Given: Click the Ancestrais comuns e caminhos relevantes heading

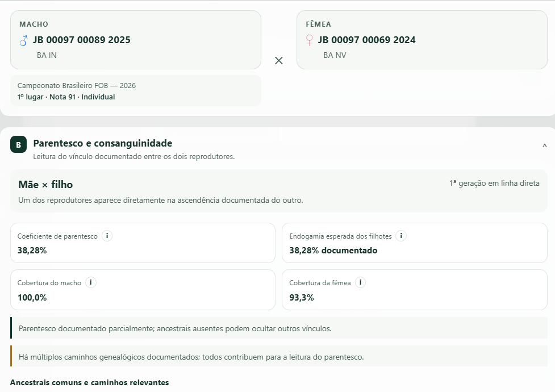Looking at the screenshot, I should [90, 382].
